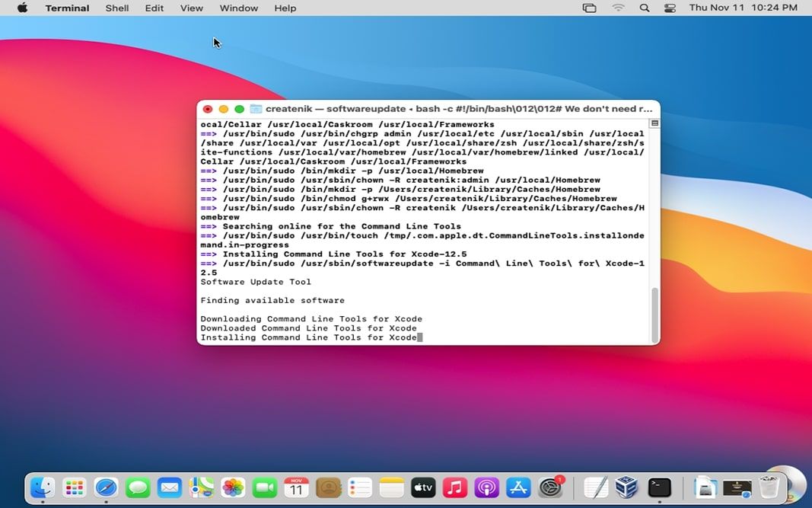Open VirtualBox from the Dock
This screenshot has width=812, height=508.
coord(627,486)
